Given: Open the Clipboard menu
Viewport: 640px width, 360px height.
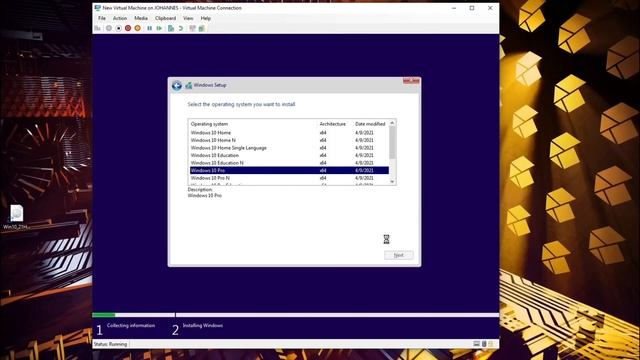Looking at the screenshot, I should pyautogui.click(x=165, y=18).
